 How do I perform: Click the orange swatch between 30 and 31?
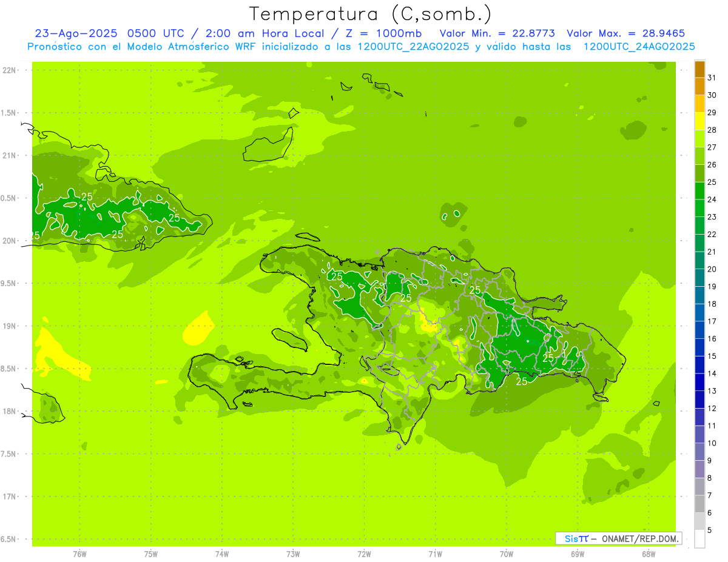click(x=699, y=87)
